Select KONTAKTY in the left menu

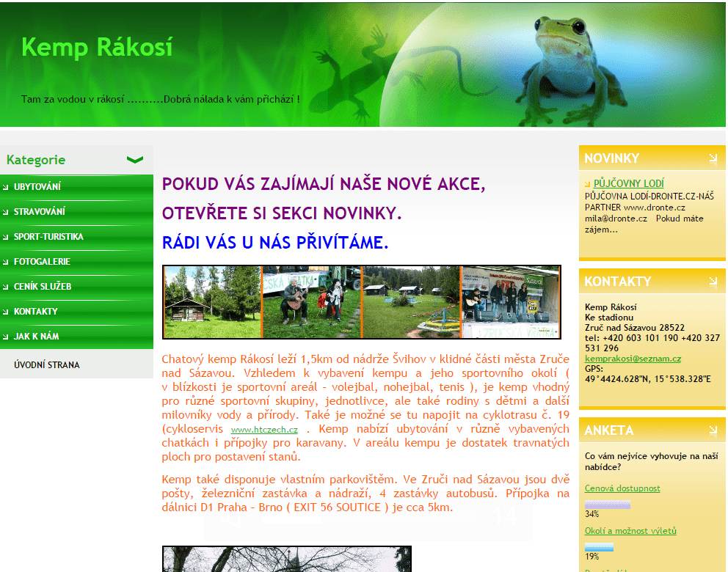tap(35, 312)
